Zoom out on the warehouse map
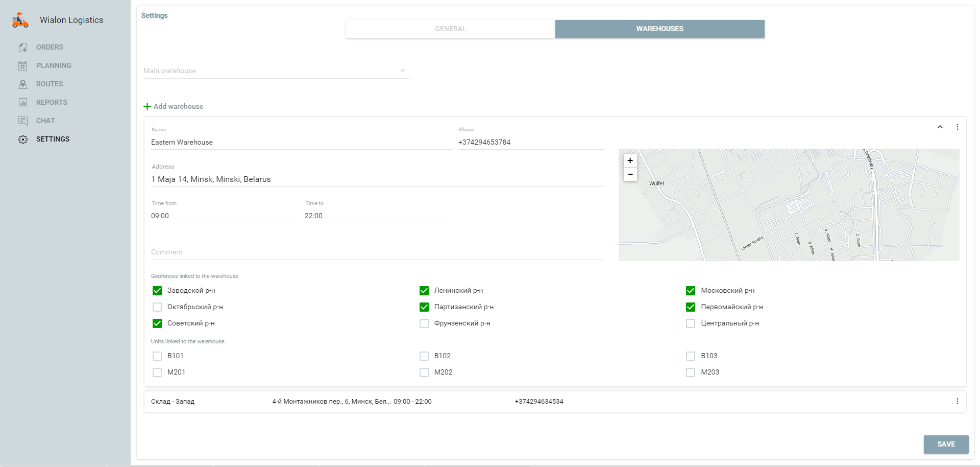The width and height of the screenshot is (980, 467). (x=630, y=174)
